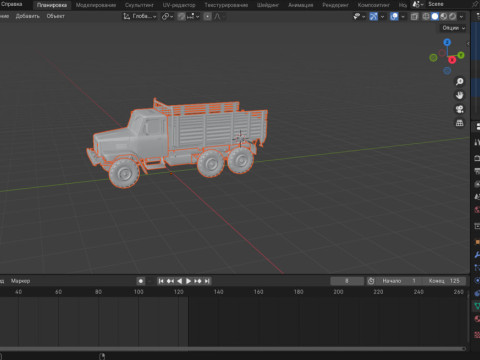Open the Объект menu in viewport header

(55, 16)
